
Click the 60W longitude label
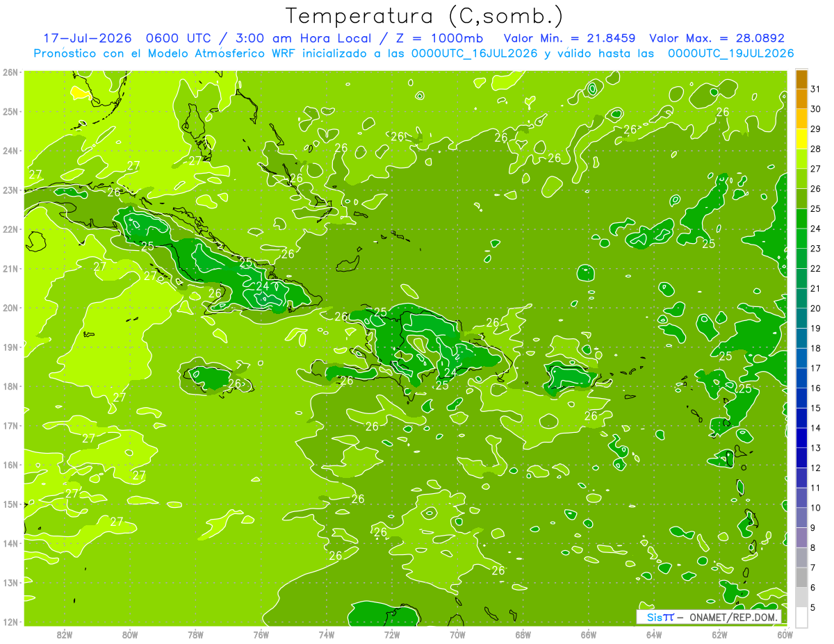pyautogui.click(x=785, y=634)
